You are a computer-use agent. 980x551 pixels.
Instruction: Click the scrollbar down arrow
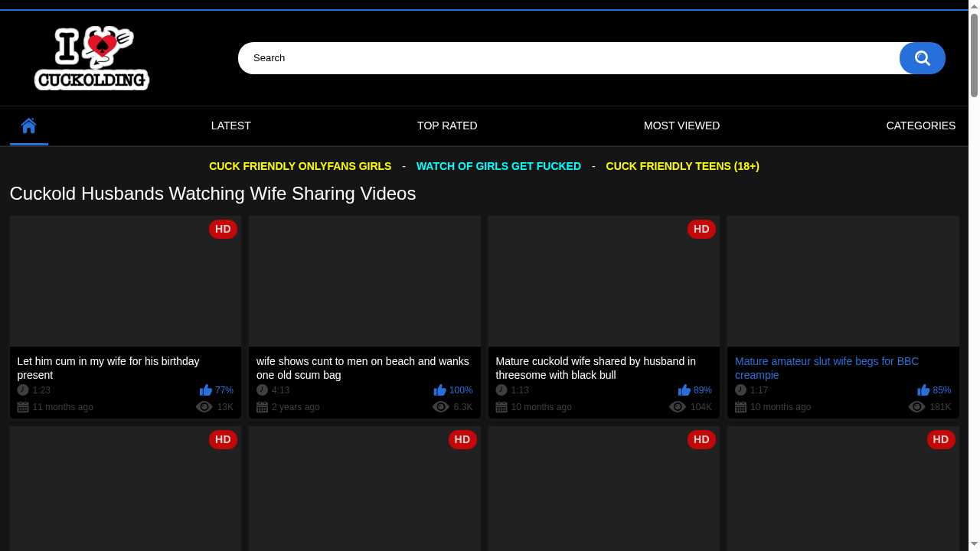tap(974, 544)
